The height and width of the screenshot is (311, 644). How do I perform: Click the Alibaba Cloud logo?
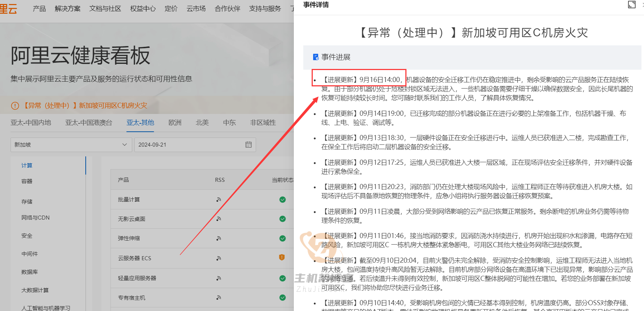tap(9, 8)
